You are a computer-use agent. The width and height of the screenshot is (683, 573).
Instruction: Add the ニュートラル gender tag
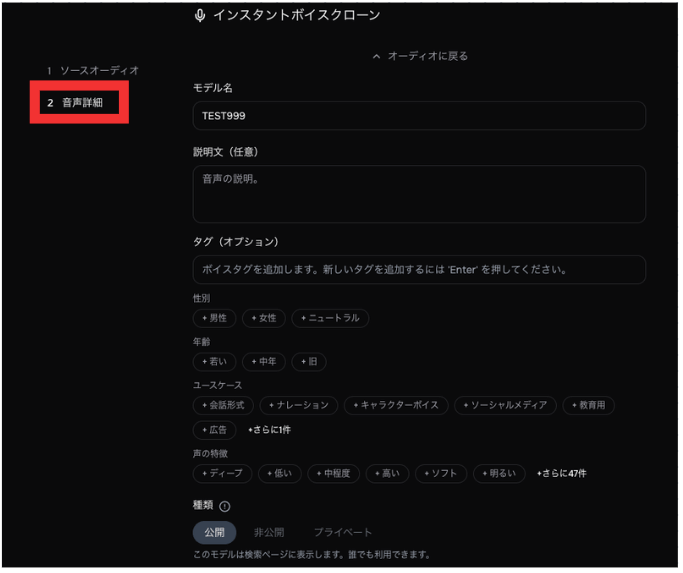coord(331,319)
